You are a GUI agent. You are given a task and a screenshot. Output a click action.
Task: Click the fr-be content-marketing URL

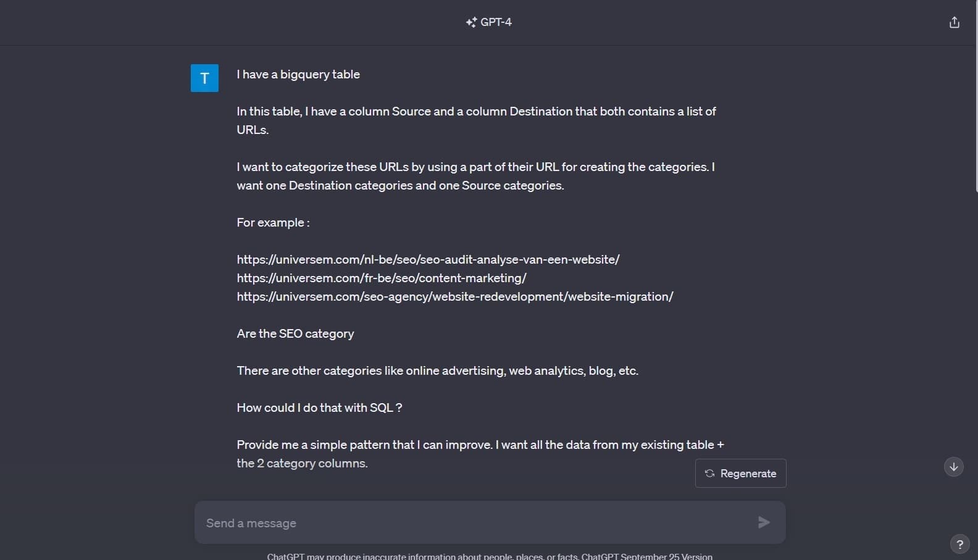click(x=381, y=278)
